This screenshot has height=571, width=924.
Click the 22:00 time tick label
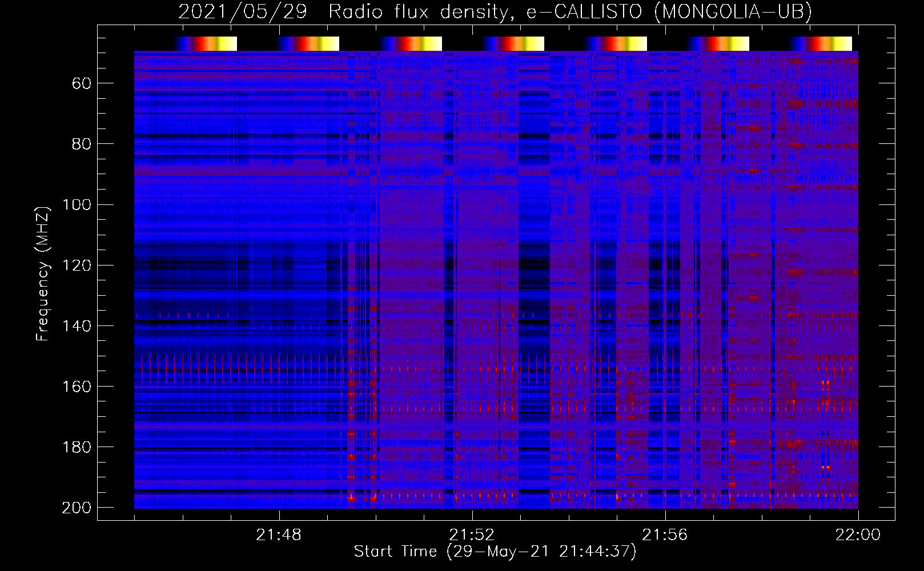[x=858, y=535]
